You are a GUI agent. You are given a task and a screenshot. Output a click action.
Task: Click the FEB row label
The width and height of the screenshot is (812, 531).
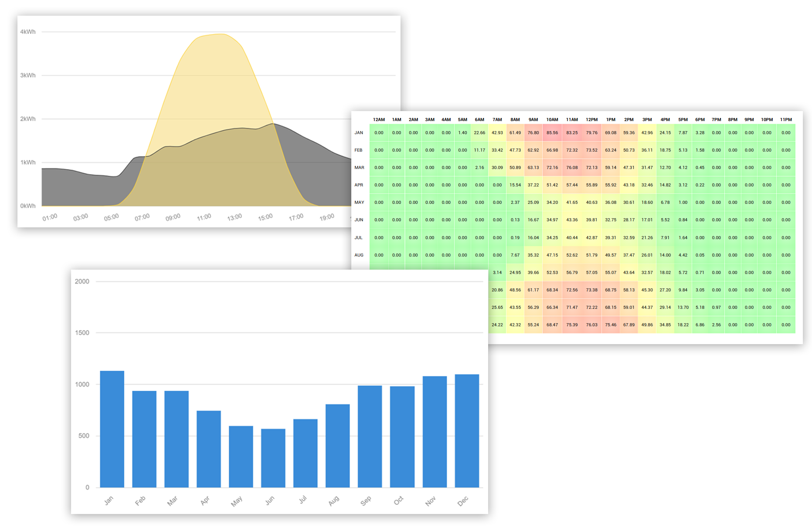click(359, 150)
